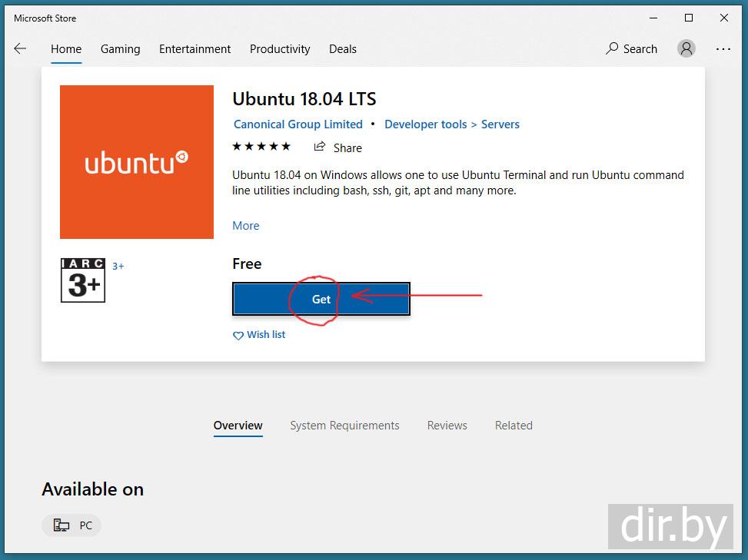Select the Deals tab
The height and width of the screenshot is (560, 748).
click(x=342, y=48)
